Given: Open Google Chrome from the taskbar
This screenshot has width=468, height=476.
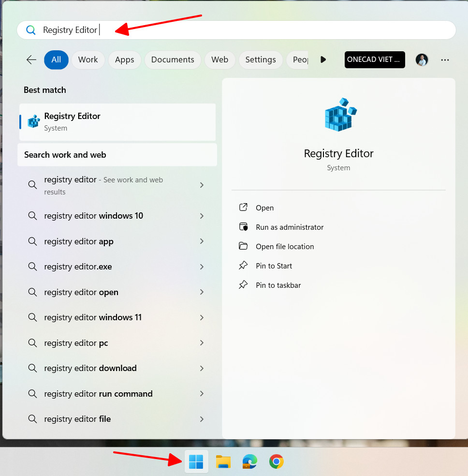Looking at the screenshot, I should (x=277, y=462).
